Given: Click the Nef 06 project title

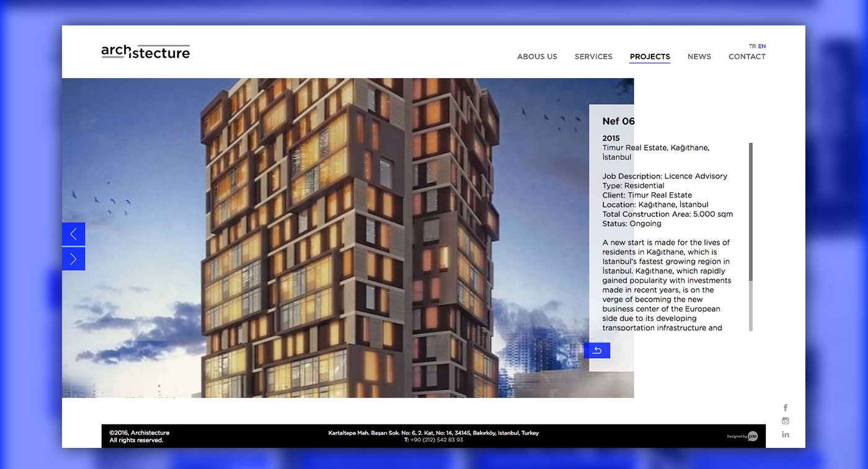Looking at the screenshot, I should point(618,121).
